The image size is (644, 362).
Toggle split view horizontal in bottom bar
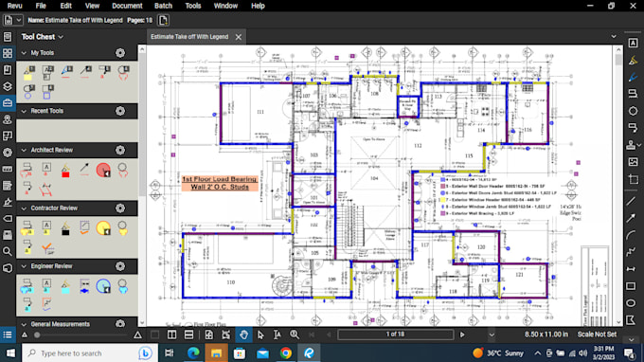coord(188,335)
